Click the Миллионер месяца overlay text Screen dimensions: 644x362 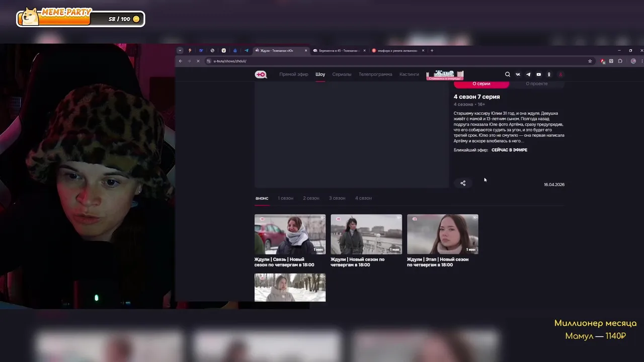tap(596, 323)
